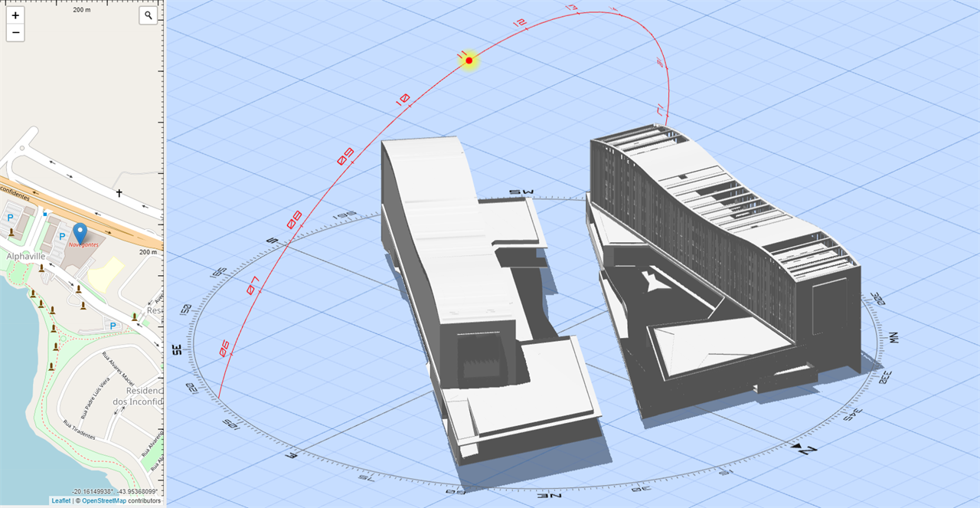Select the 09 hour mark on sun path

point(345,156)
